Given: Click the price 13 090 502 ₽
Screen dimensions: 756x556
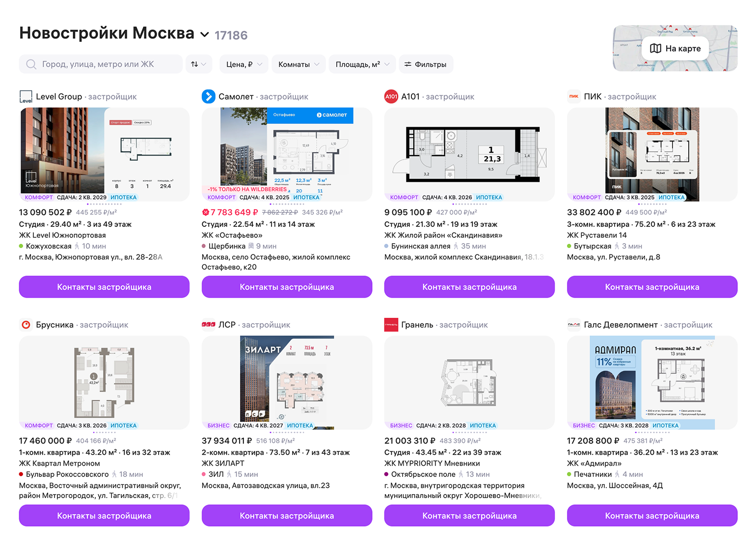Looking at the screenshot, I should [45, 212].
